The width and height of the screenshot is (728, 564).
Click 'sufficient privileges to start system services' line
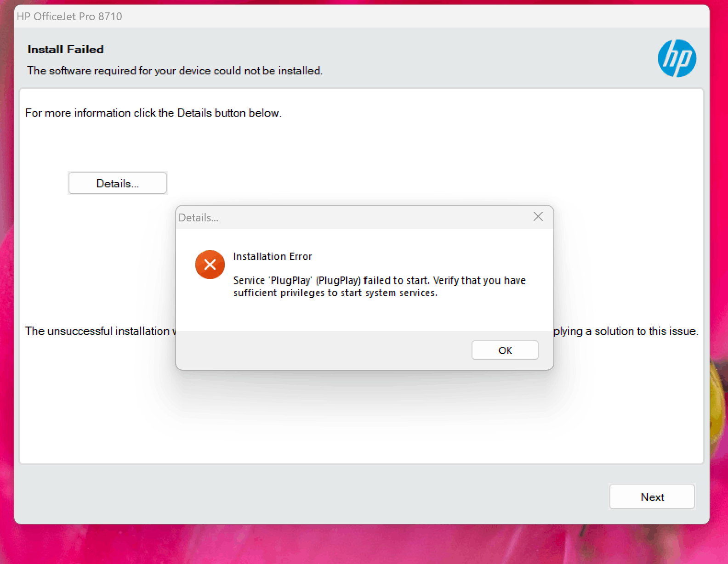click(x=335, y=293)
